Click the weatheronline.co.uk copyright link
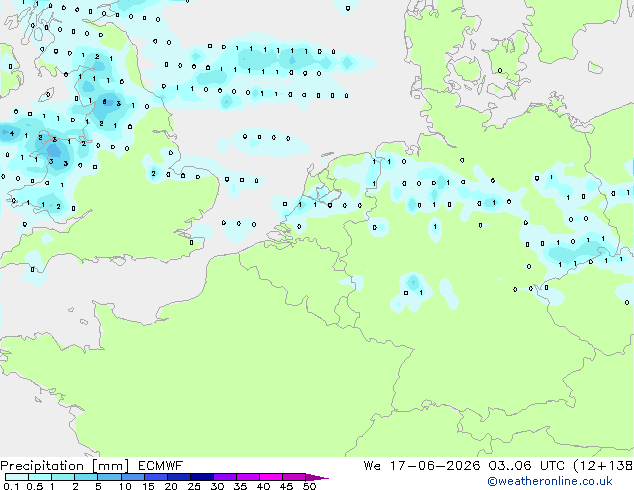The image size is (634, 490). (x=550, y=481)
